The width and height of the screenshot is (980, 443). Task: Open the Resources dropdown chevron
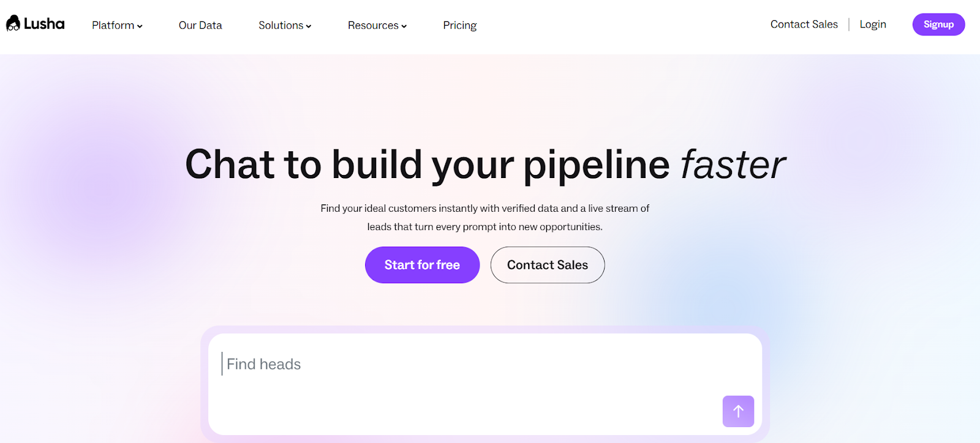[404, 26]
